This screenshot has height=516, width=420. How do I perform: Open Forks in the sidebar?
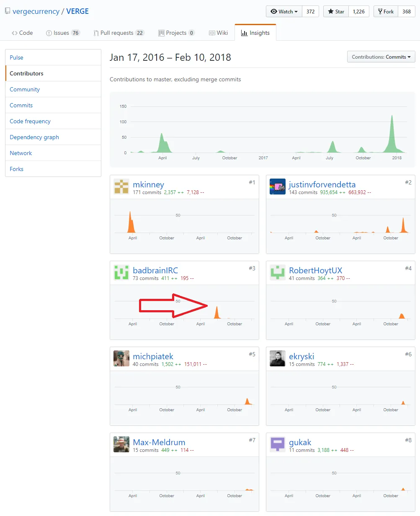coord(53,169)
